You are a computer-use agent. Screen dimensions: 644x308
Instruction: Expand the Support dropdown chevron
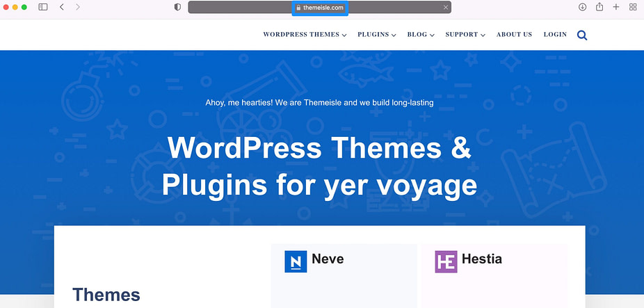pyautogui.click(x=483, y=35)
